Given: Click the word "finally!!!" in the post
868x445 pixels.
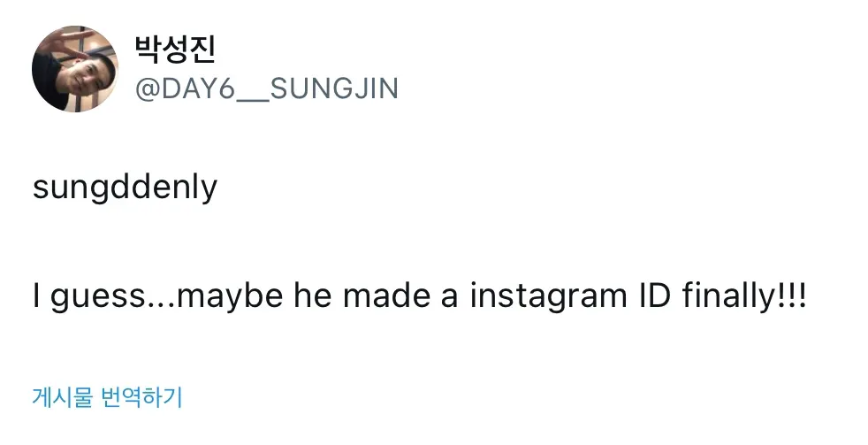Looking at the screenshot, I should [x=744, y=296].
